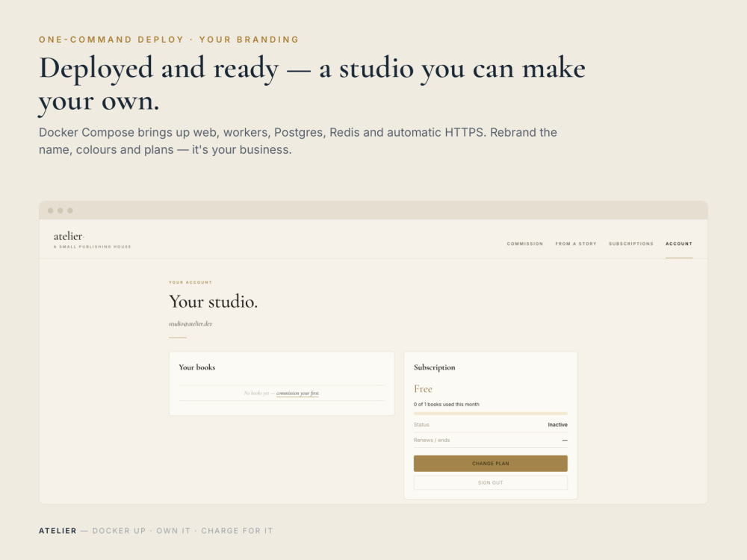747x560 pixels.
Task: Click the Docker Compose description paragraph
Action: click(x=298, y=141)
